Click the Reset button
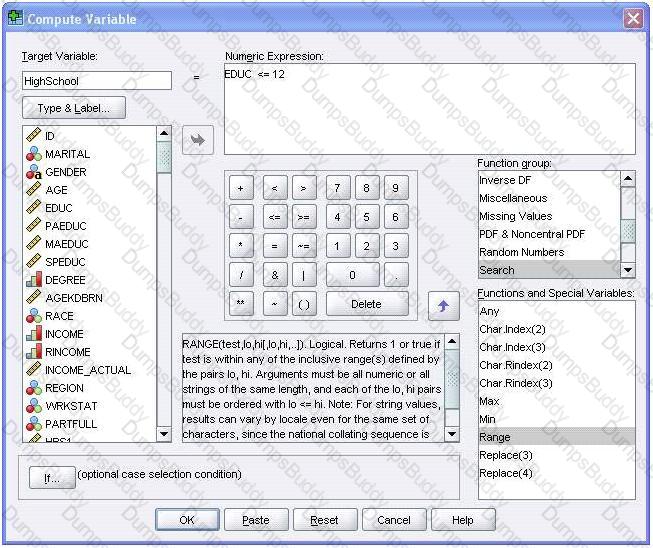 325,520
